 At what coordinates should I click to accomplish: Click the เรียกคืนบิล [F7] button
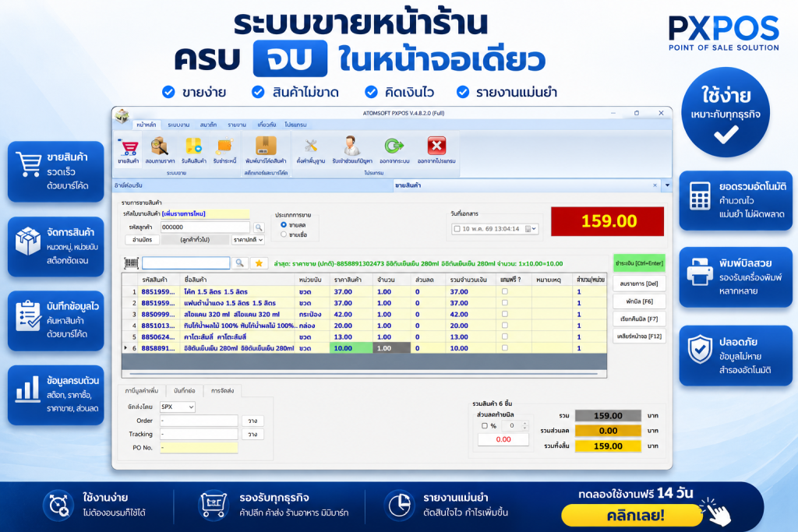639,319
